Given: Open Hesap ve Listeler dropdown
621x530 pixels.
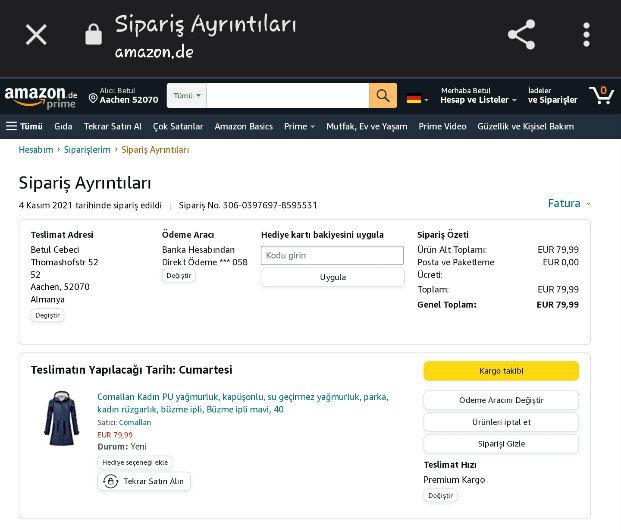Looking at the screenshot, I should pyautogui.click(x=479, y=100).
